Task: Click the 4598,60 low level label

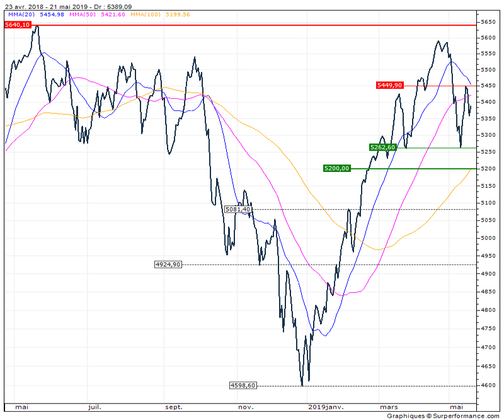Action: (243, 385)
